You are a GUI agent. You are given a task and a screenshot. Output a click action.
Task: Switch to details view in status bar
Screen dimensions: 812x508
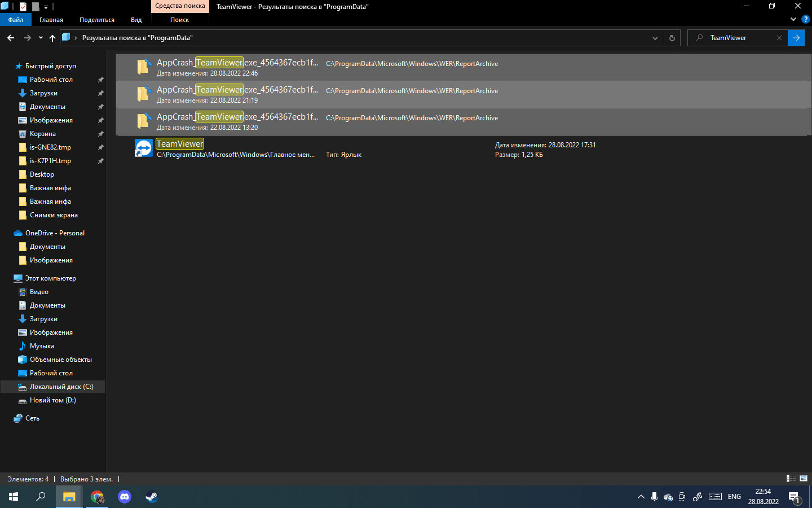(791, 479)
